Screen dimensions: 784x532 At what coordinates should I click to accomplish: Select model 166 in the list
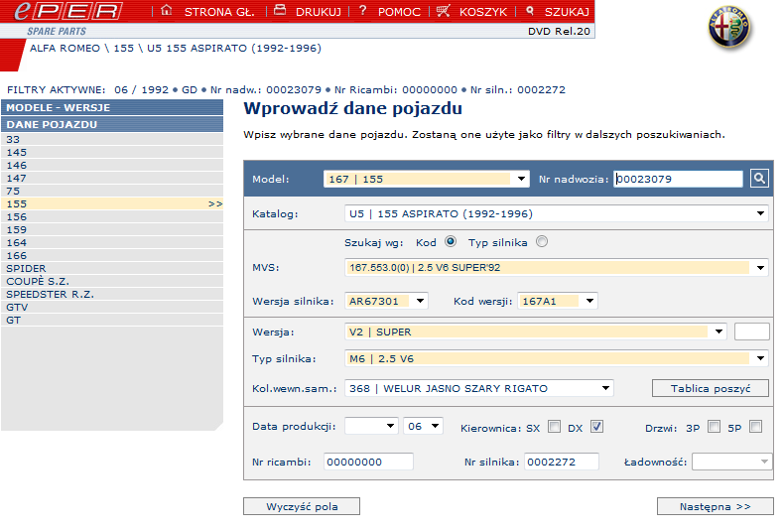click(112, 255)
